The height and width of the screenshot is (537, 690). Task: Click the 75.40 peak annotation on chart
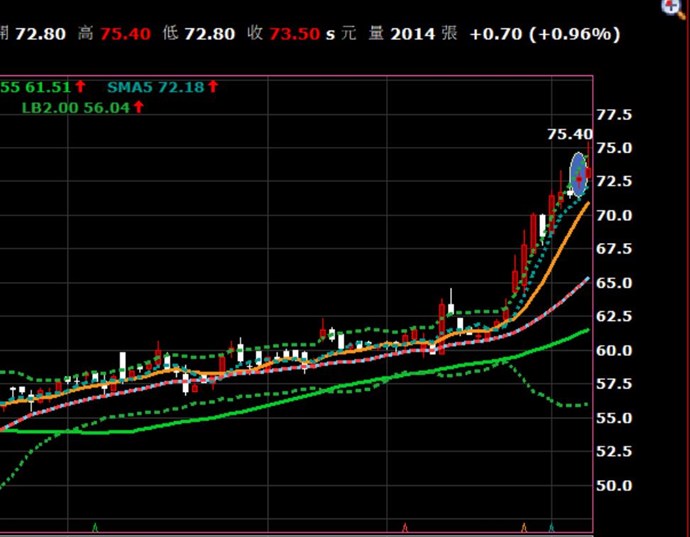point(569,134)
